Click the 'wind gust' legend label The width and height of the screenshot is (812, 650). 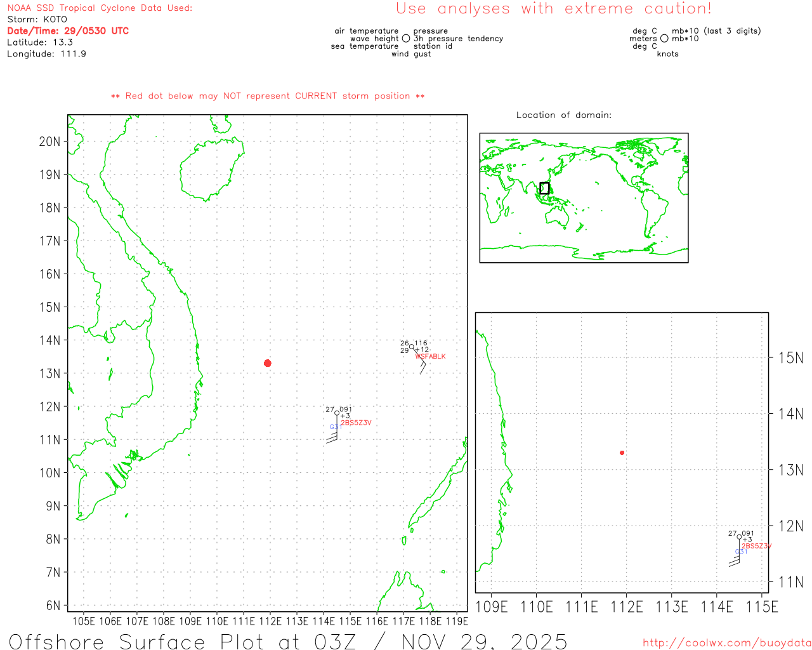point(411,54)
